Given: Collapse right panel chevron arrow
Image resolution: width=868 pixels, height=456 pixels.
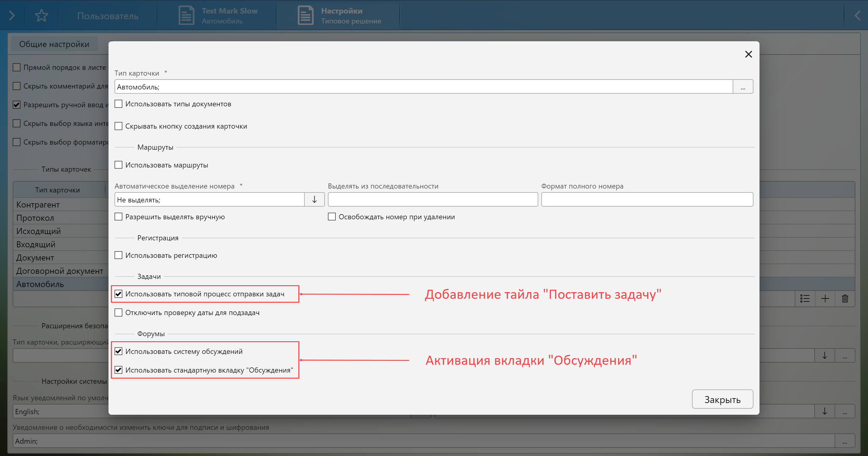Looking at the screenshot, I should (x=857, y=15).
